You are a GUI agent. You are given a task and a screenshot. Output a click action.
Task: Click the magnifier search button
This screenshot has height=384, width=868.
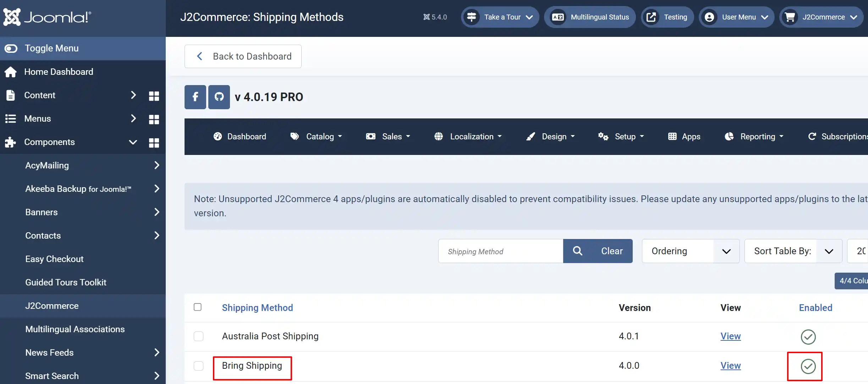577,251
